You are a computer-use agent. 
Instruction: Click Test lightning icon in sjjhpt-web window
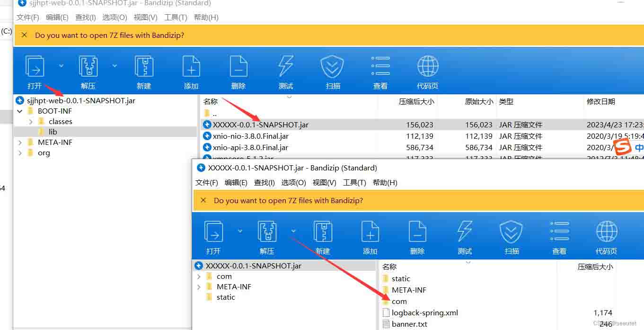click(x=286, y=67)
